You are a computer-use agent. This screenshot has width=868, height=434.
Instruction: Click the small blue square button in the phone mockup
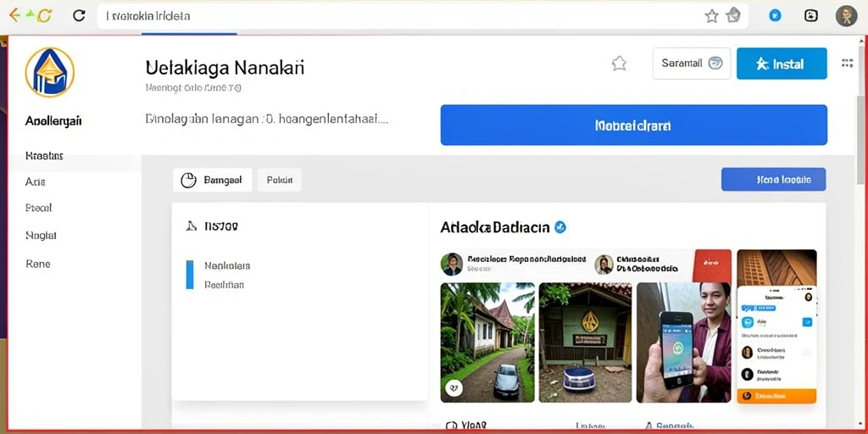tap(807, 321)
